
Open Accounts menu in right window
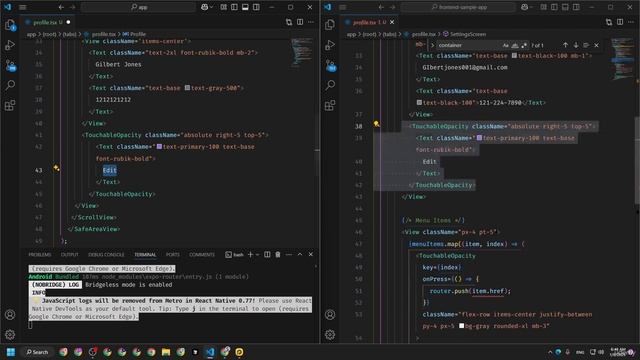pos(330,315)
